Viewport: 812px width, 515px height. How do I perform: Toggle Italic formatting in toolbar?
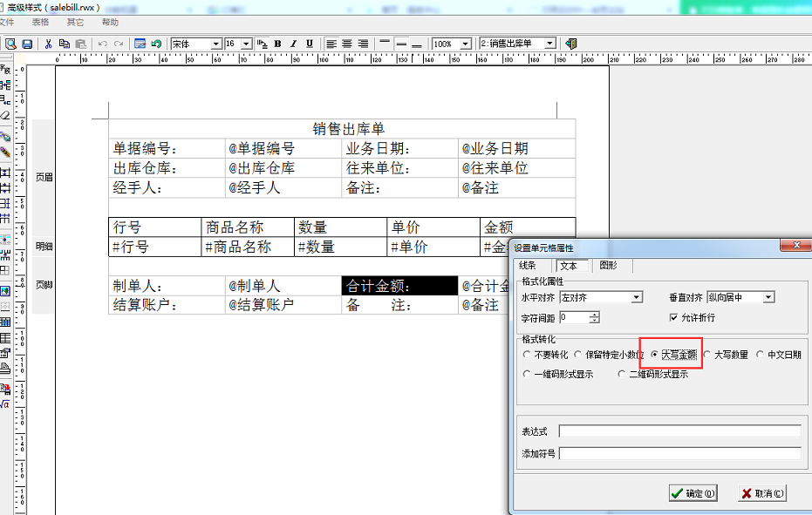[294, 44]
